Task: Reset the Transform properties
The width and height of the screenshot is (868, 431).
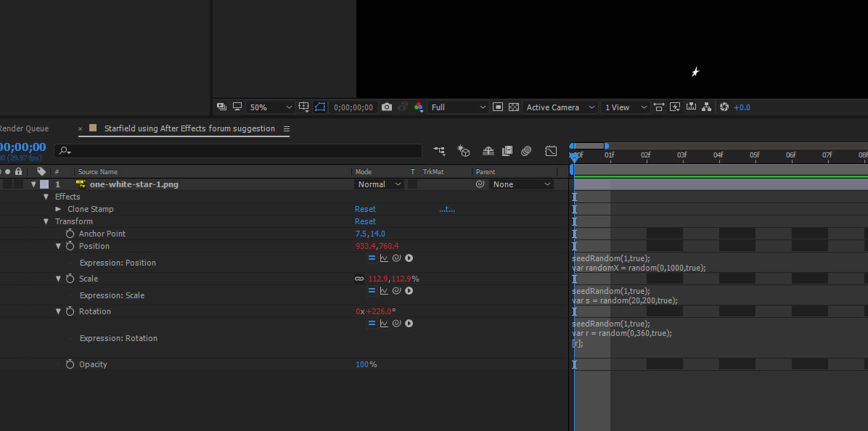Action: [x=365, y=221]
